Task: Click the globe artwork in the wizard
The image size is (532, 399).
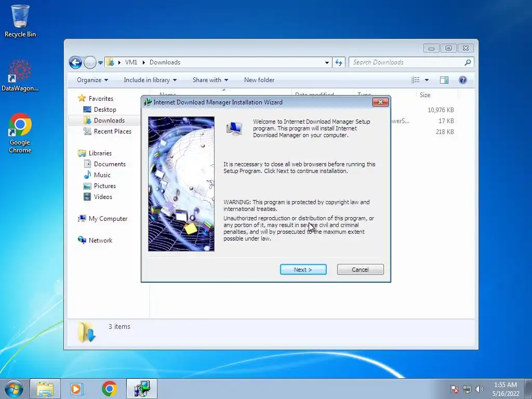Action: click(x=181, y=184)
